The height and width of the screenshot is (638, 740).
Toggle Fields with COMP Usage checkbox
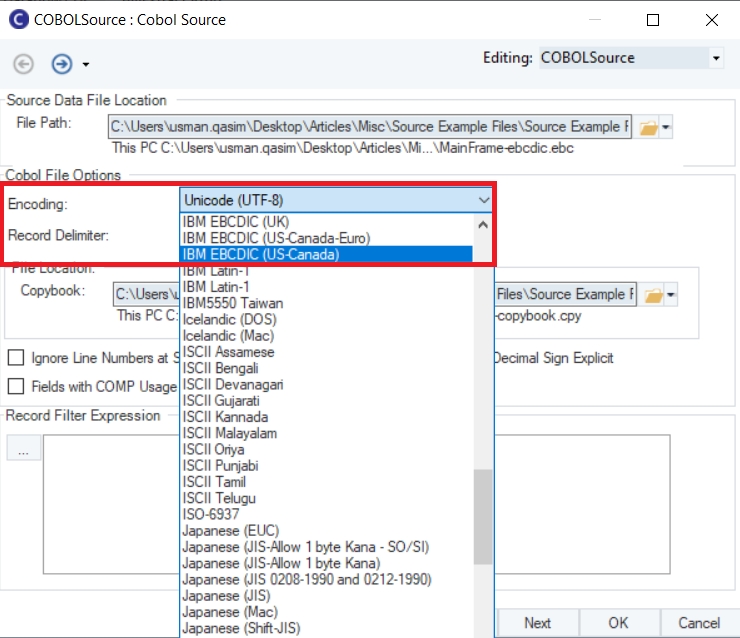pyautogui.click(x=15, y=386)
